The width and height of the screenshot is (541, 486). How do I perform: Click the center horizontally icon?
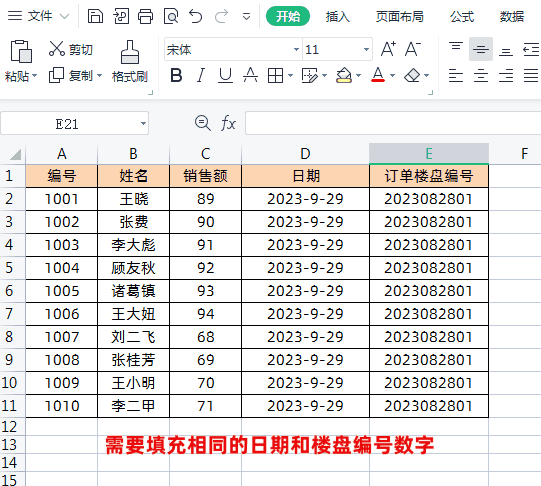[x=481, y=75]
